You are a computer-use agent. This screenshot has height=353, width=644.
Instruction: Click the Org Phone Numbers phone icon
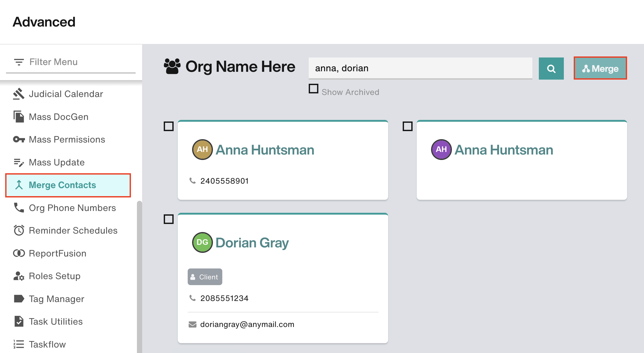(19, 208)
